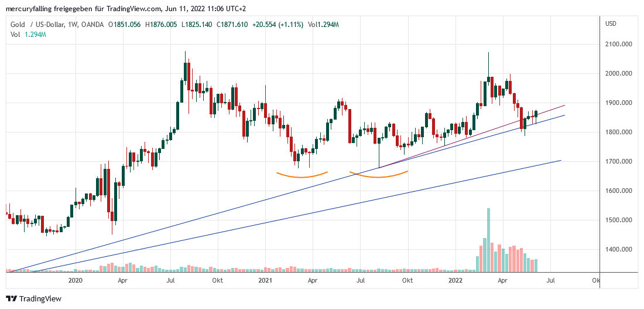Viewport: 644px width, 309px height.
Task: Click the 2020 label on time axis
Action: (x=75, y=281)
